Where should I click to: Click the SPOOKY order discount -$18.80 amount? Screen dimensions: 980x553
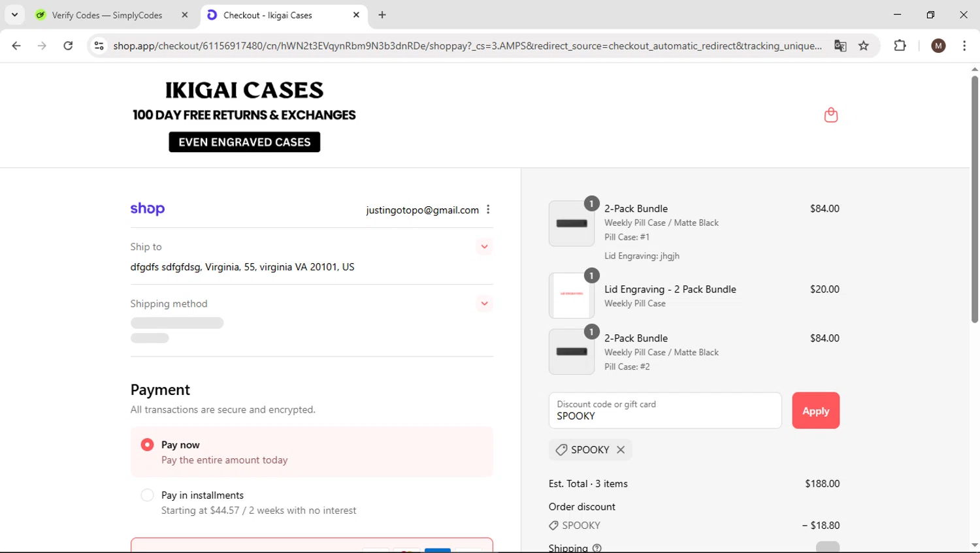(x=821, y=526)
